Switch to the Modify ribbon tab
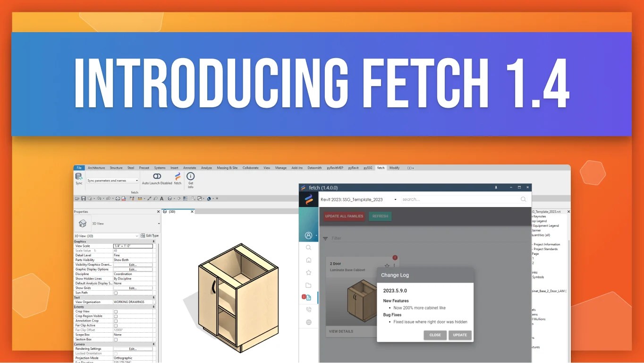The image size is (644, 363). [394, 168]
